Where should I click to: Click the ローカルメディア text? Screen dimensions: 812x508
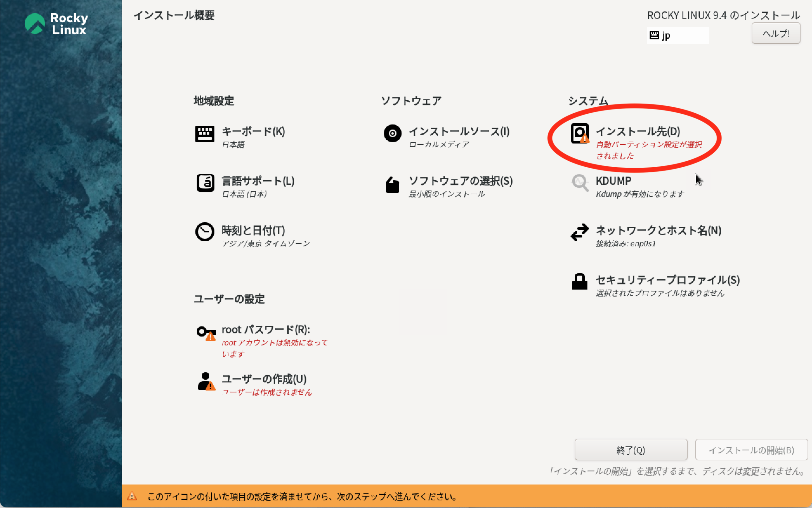pos(439,144)
